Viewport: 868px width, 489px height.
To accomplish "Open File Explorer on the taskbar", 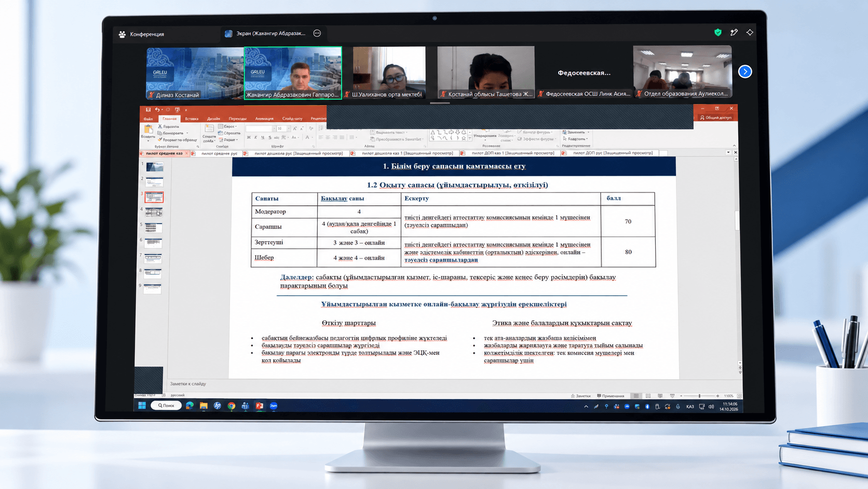I will coord(204,405).
